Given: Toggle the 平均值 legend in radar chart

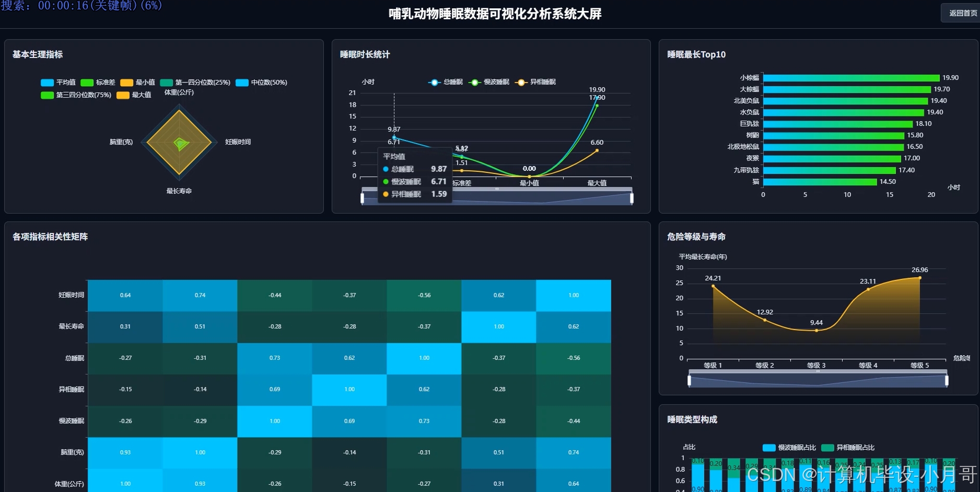Looking at the screenshot, I should coord(58,83).
